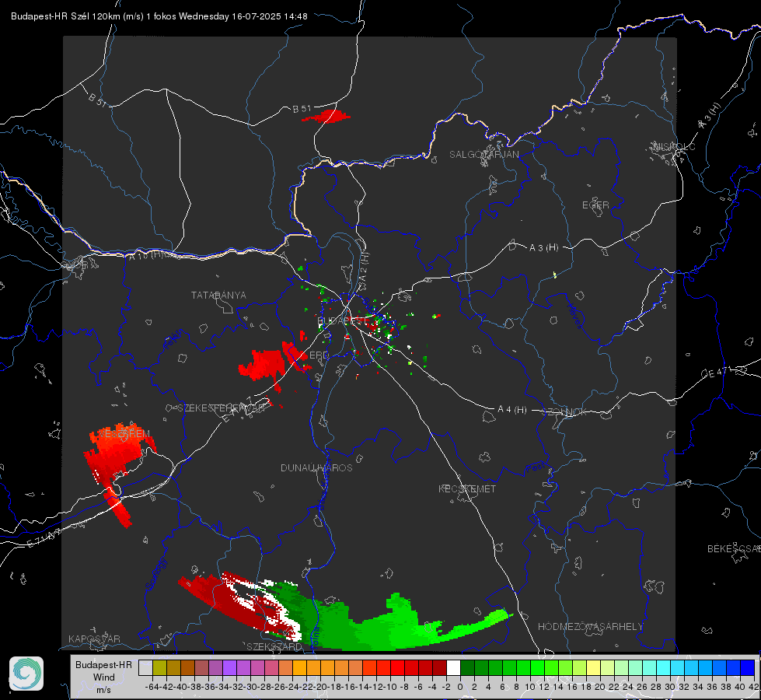Click the 'VESZPRÉM' label over the red echo
The image size is (761, 700).
124,433
